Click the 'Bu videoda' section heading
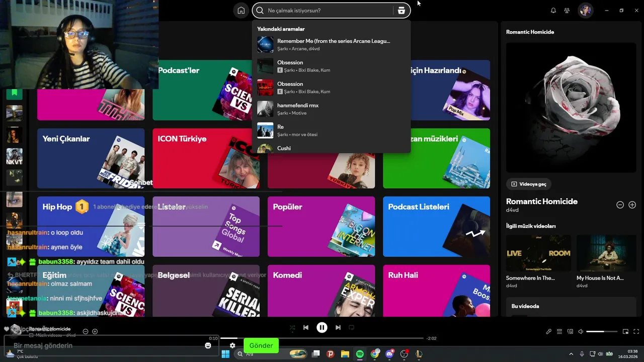This screenshot has width=644, height=362. pos(525,306)
